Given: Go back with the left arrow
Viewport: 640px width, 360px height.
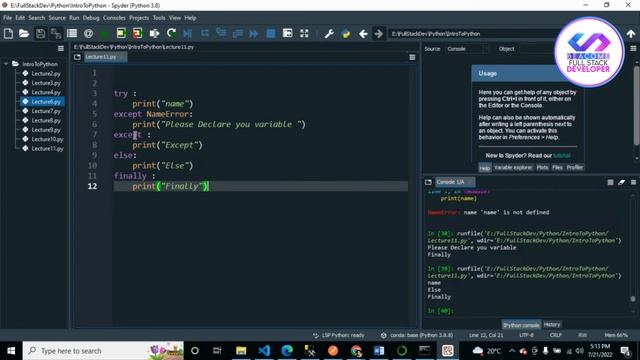Looking at the screenshot, I should (x=363, y=34).
